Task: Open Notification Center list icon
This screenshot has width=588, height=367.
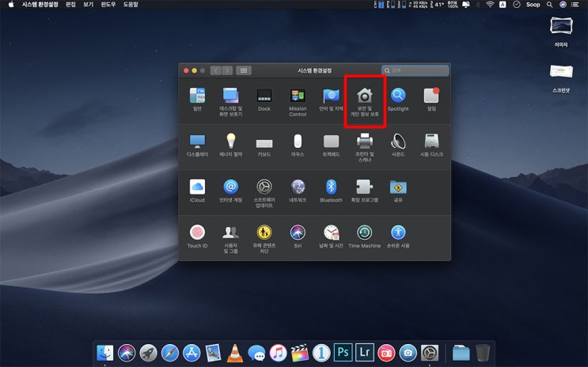Action: point(575,5)
